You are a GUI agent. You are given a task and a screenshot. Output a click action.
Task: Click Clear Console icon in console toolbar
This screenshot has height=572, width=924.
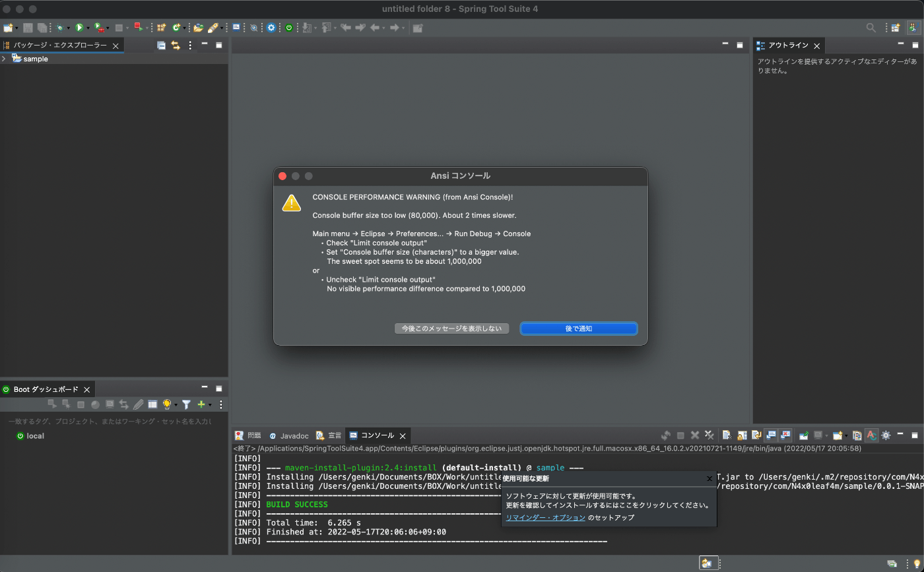[x=727, y=435]
